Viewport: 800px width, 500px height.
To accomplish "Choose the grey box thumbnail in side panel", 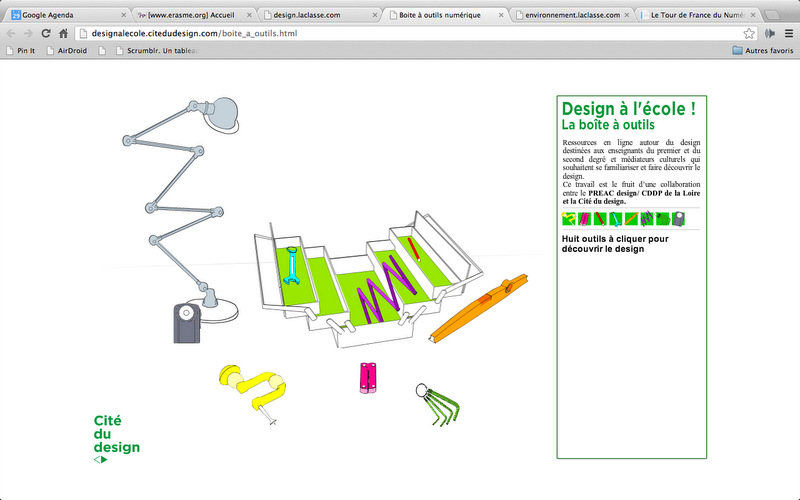I will pyautogui.click(x=678, y=219).
